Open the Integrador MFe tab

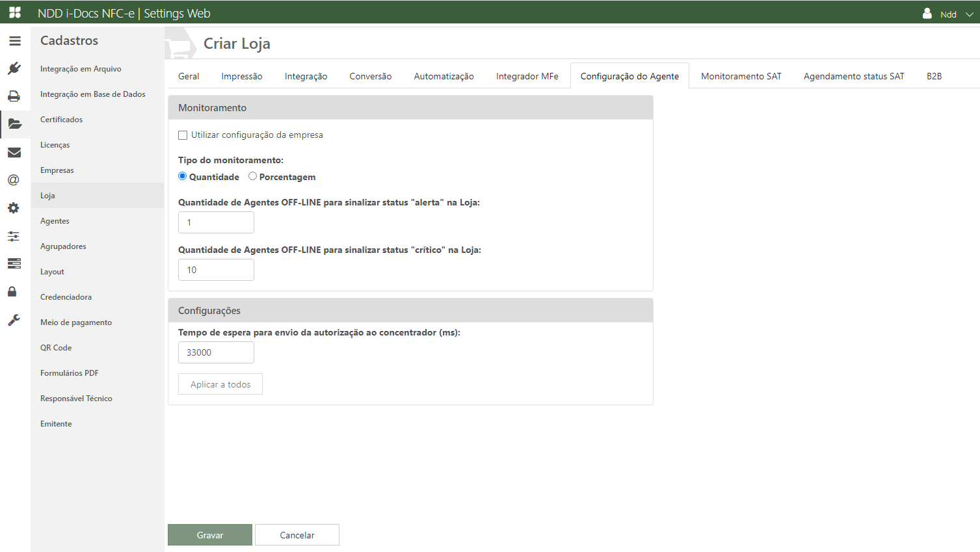tap(527, 76)
